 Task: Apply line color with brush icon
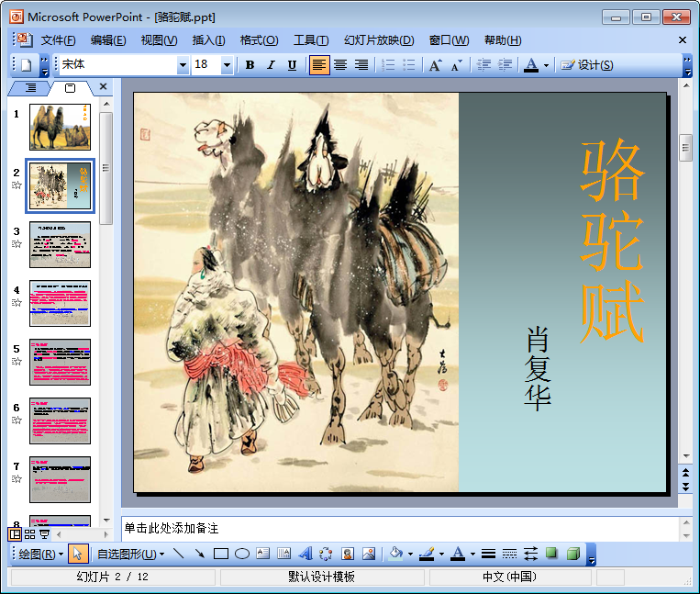coord(428,555)
